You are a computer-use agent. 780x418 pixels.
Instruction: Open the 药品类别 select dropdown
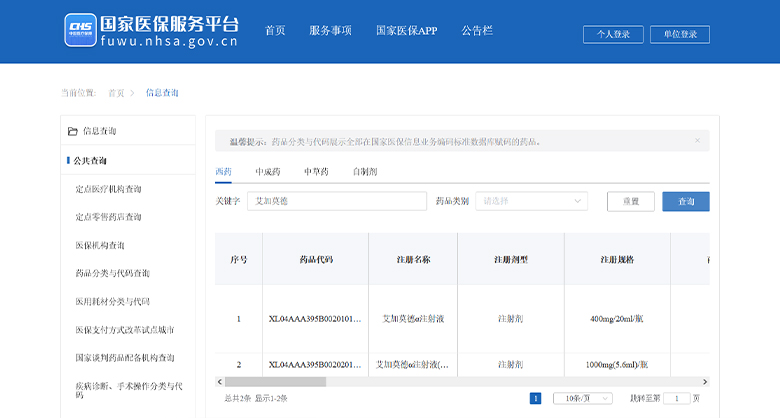pyautogui.click(x=536, y=201)
